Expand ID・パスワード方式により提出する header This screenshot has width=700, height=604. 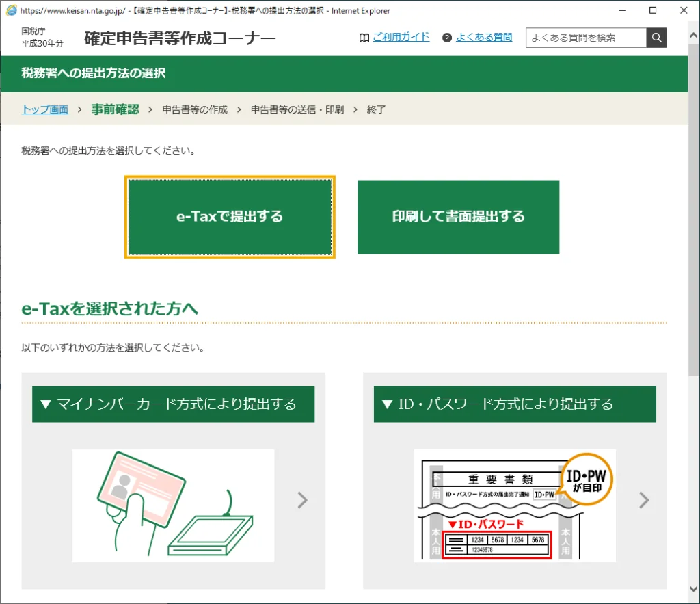[515, 404]
